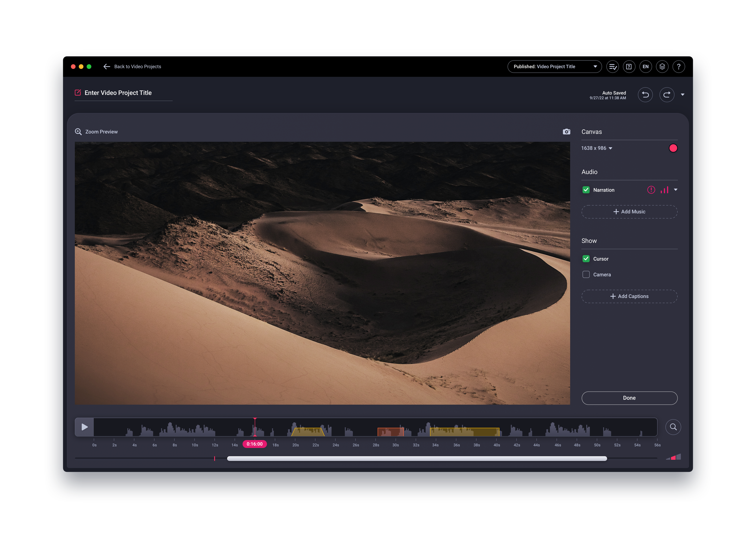Enable the Camera checkbox
This screenshot has height=535, width=756.
point(586,274)
